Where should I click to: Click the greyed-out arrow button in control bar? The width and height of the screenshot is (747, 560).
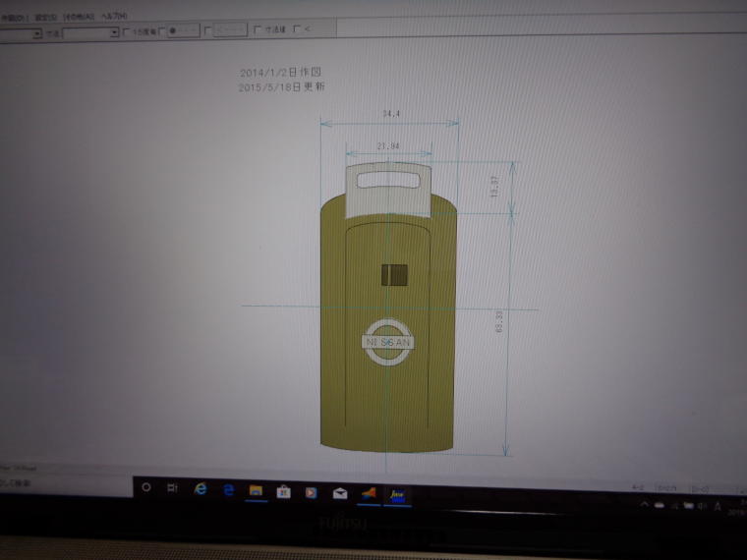[230, 29]
